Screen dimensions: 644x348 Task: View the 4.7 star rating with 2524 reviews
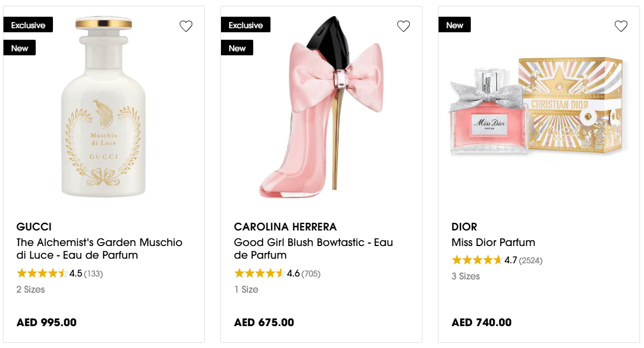coord(497,260)
